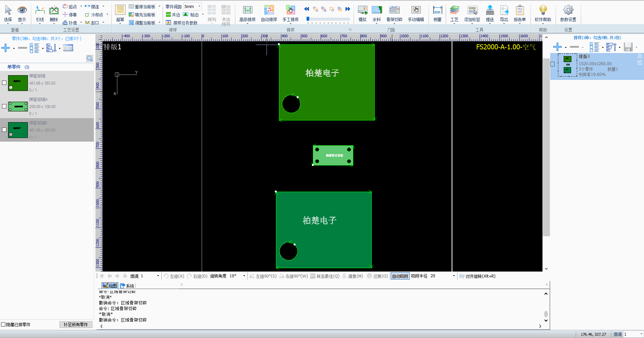
Task: Click the 超算 super nesting icon
Action: [x=120, y=14]
